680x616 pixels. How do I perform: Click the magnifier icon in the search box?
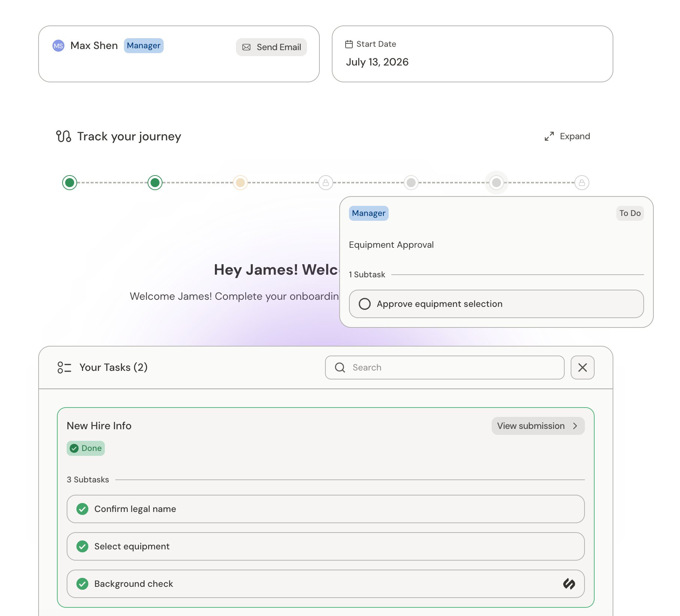pyautogui.click(x=340, y=368)
